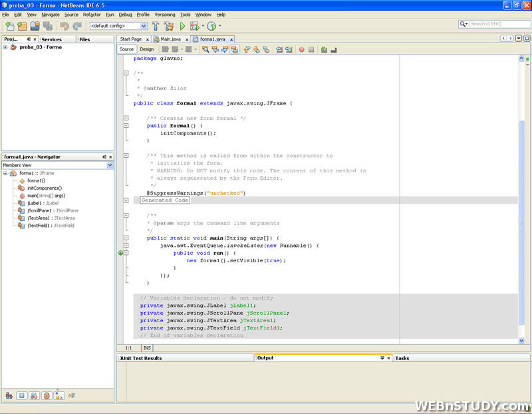This screenshot has height=414, width=532.
Task: Open the <default config> dropdown
Action: pos(144,26)
